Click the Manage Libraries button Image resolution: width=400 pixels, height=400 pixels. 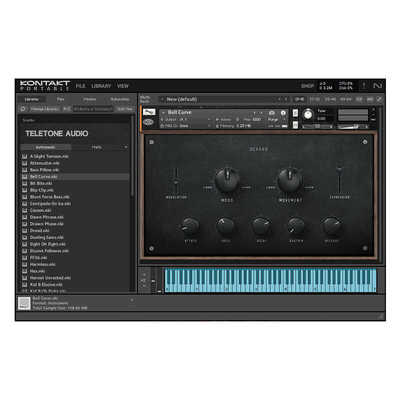coord(44,109)
